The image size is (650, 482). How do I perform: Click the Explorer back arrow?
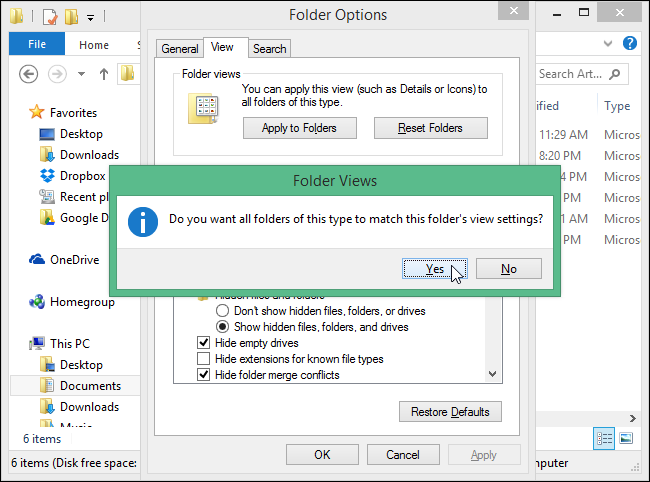click(29, 75)
